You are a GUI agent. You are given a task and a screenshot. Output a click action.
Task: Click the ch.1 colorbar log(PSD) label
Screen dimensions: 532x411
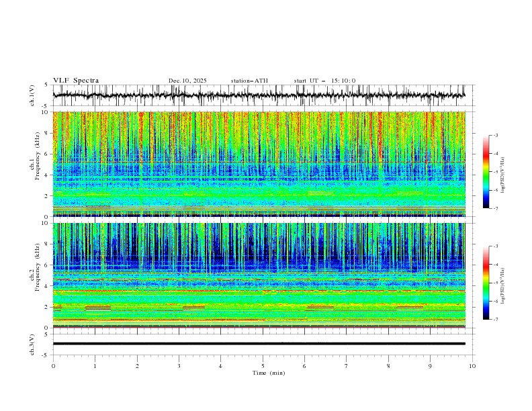pyautogui.click(x=503, y=175)
